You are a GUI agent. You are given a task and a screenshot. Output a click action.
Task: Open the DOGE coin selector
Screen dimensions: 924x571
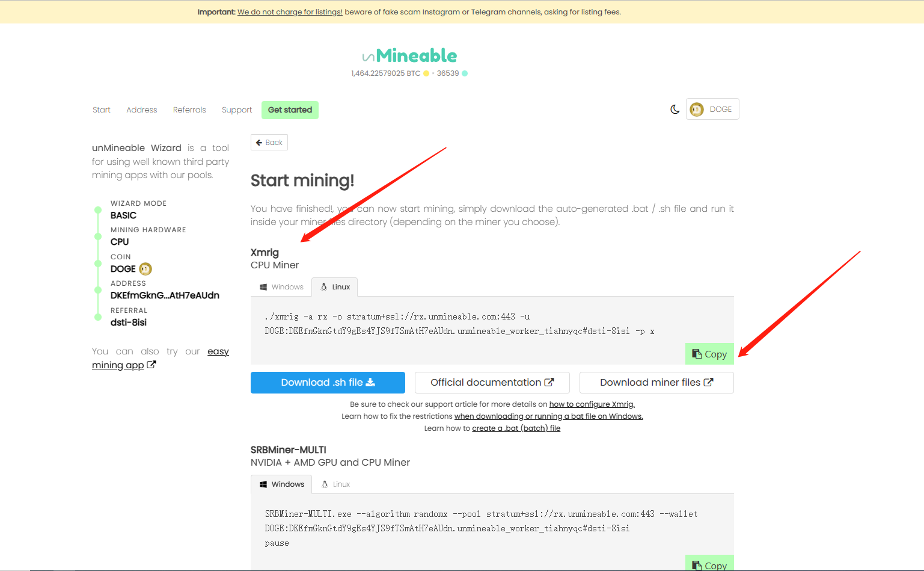(712, 109)
